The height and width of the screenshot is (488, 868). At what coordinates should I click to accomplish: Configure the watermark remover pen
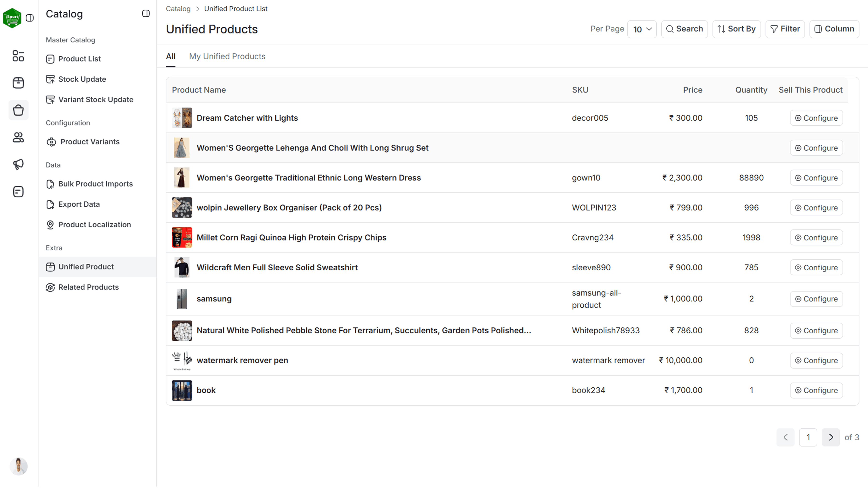pos(816,361)
